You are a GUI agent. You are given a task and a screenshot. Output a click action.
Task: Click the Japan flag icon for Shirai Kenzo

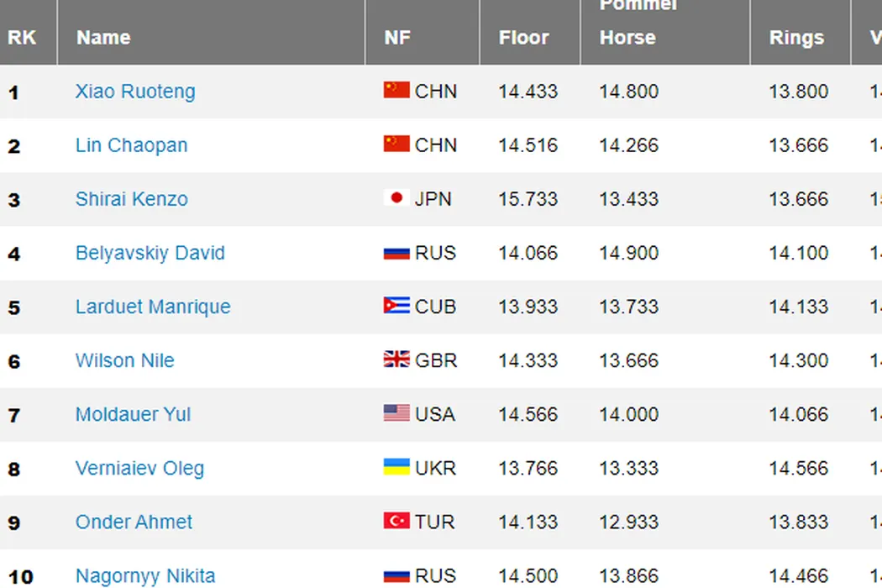tap(396, 198)
